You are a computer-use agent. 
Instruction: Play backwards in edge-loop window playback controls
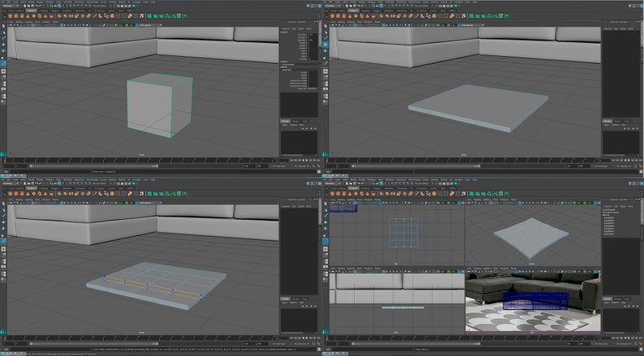pos(304,338)
